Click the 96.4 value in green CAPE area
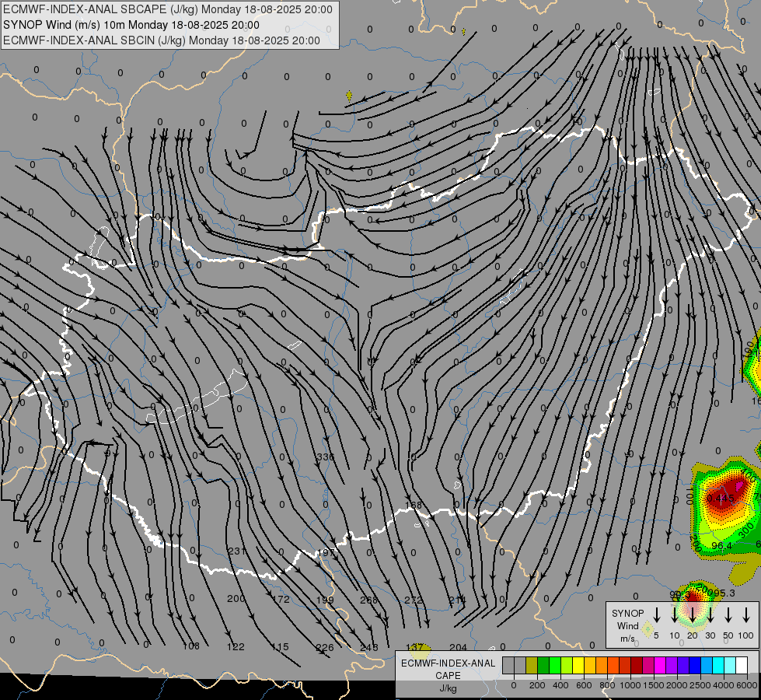 coord(721,545)
